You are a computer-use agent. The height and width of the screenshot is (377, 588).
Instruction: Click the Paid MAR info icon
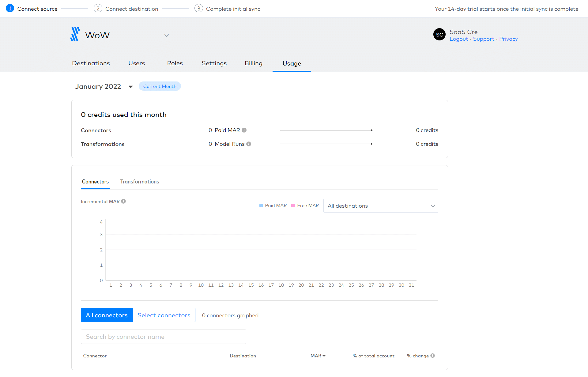coord(244,130)
